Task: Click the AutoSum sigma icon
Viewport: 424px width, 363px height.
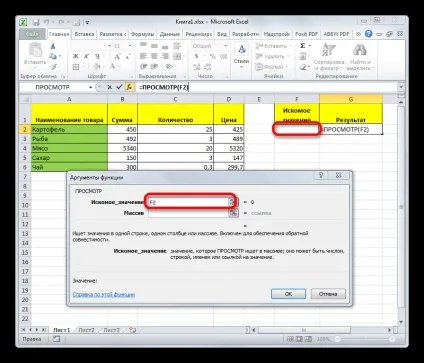Action: pyautogui.click(x=302, y=46)
